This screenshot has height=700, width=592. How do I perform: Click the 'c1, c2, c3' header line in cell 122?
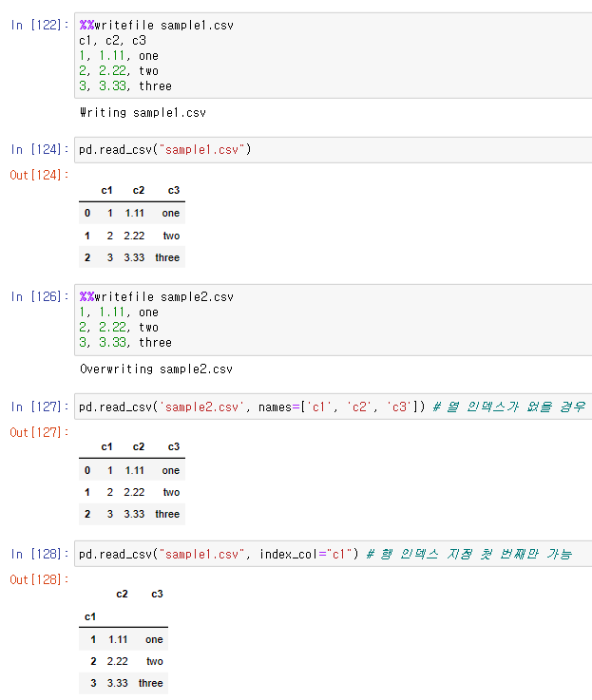[112, 41]
